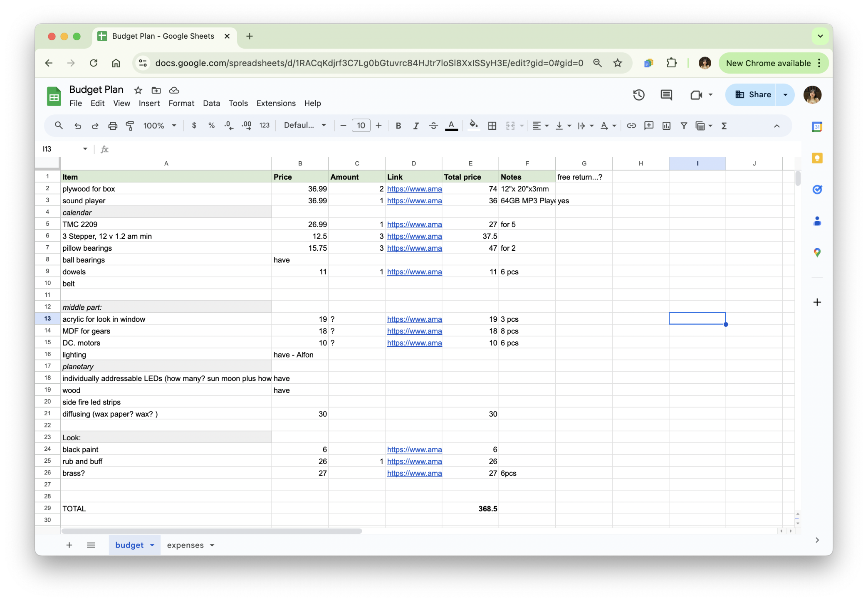Click the paint format roller icon

pyautogui.click(x=130, y=126)
